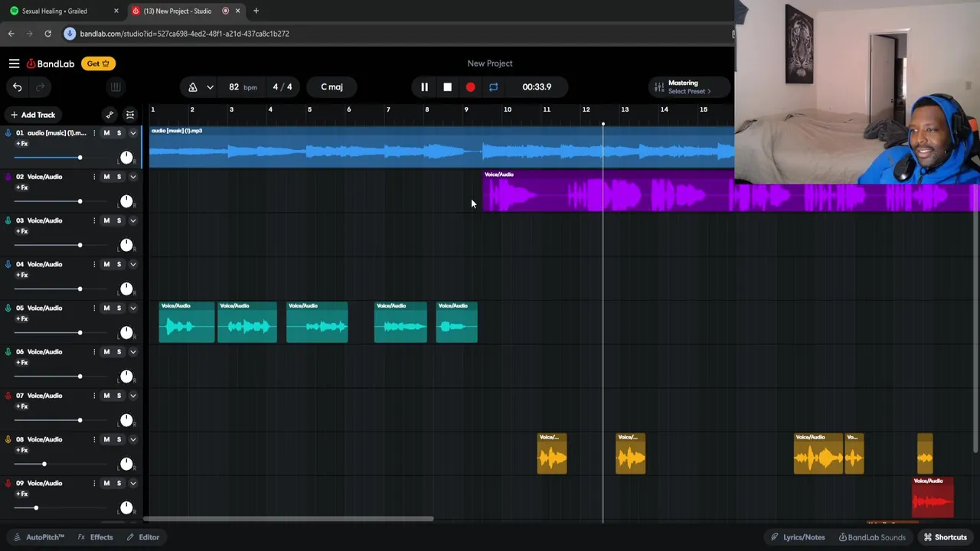
Task: Open the BandLab hamburger menu
Action: [15, 64]
